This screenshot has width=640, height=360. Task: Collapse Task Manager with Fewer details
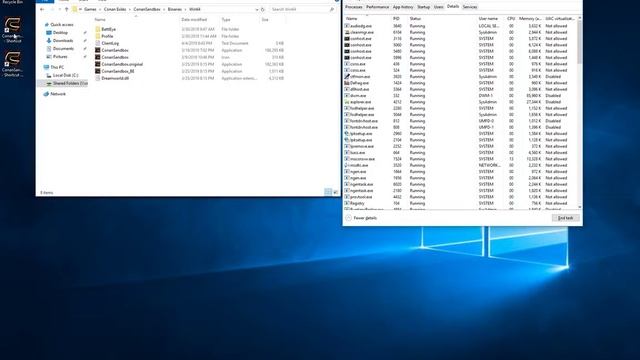(362, 218)
